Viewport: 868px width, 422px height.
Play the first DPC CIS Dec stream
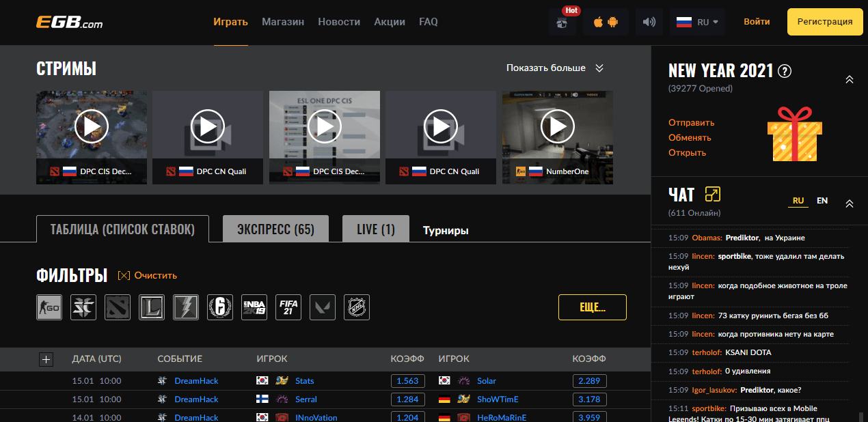click(92, 126)
